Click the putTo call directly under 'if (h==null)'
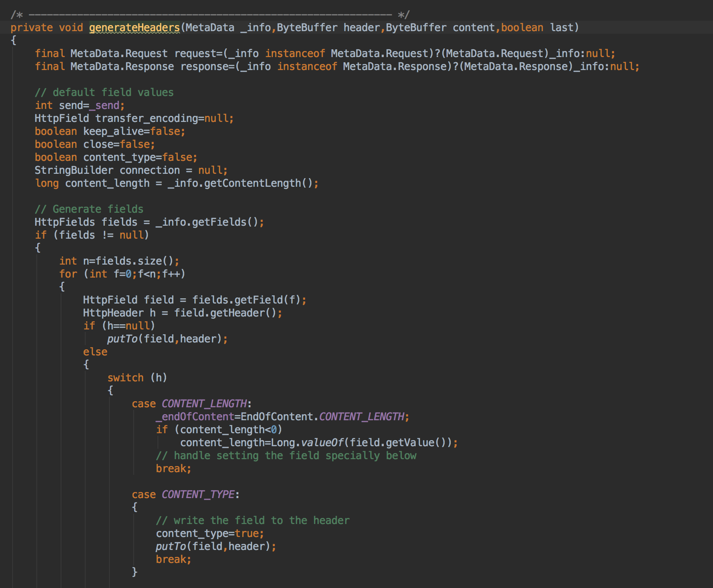The height and width of the screenshot is (588, 713). pyautogui.click(x=167, y=339)
